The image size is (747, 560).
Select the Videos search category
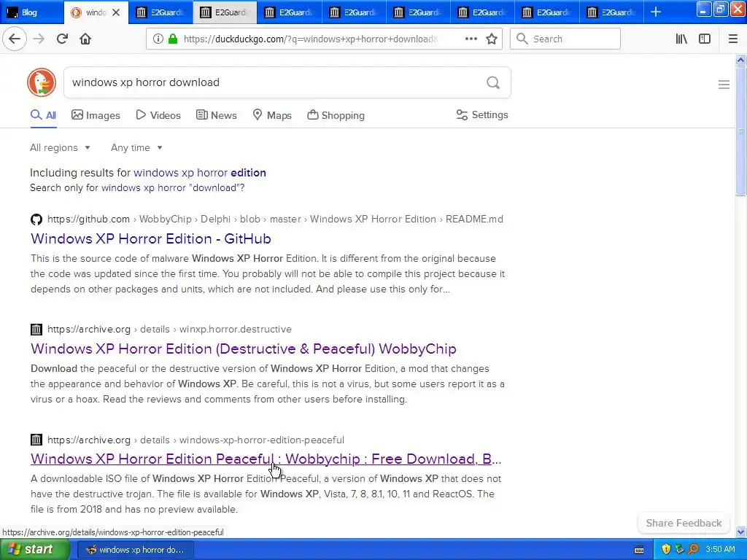pos(158,115)
